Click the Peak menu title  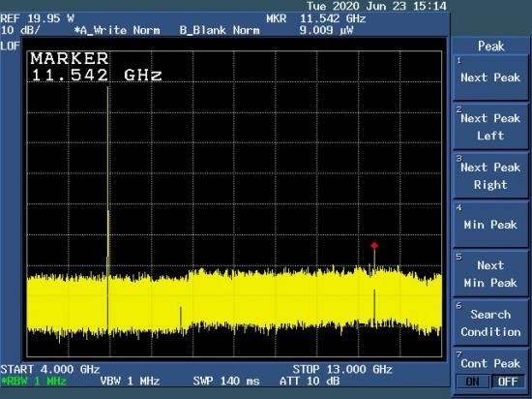tap(490, 46)
